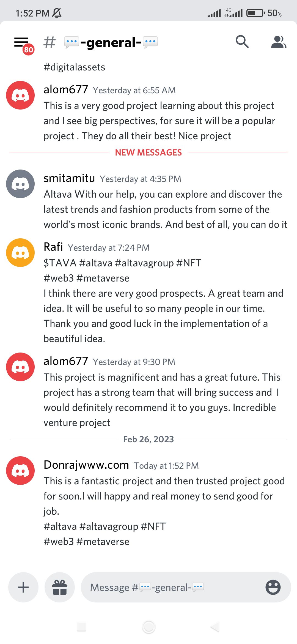Tap alom677 username at 9:30 PM
Image resolution: width=297 pixels, height=644 pixels.
[x=66, y=361]
